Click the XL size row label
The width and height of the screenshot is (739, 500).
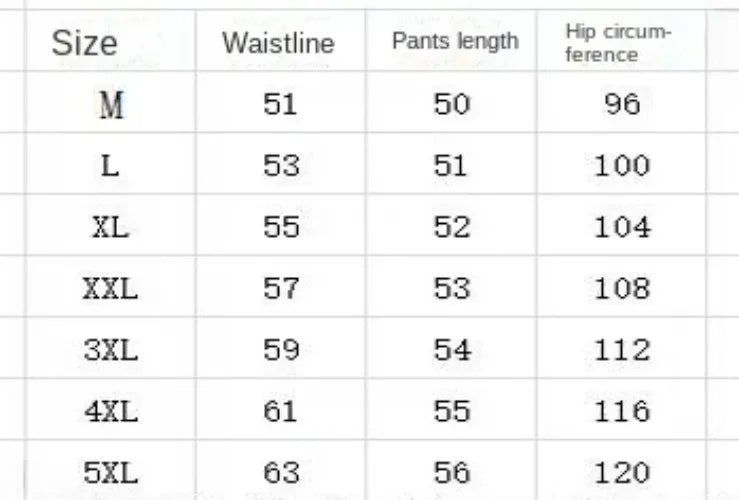tap(110, 228)
